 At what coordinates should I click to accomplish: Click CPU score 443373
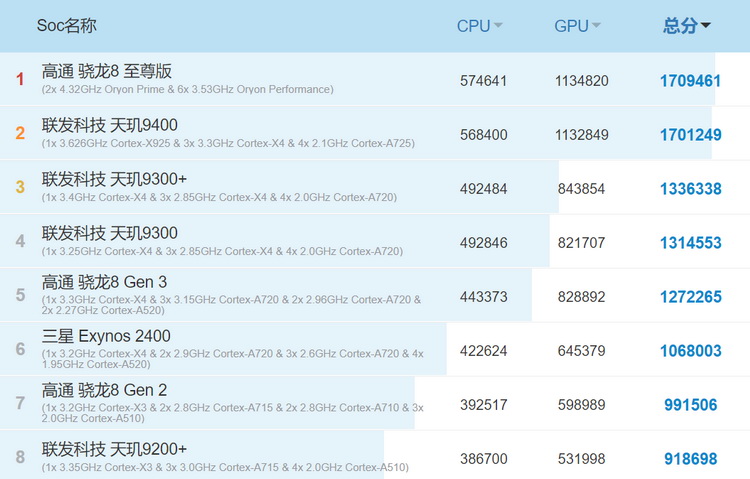click(484, 297)
